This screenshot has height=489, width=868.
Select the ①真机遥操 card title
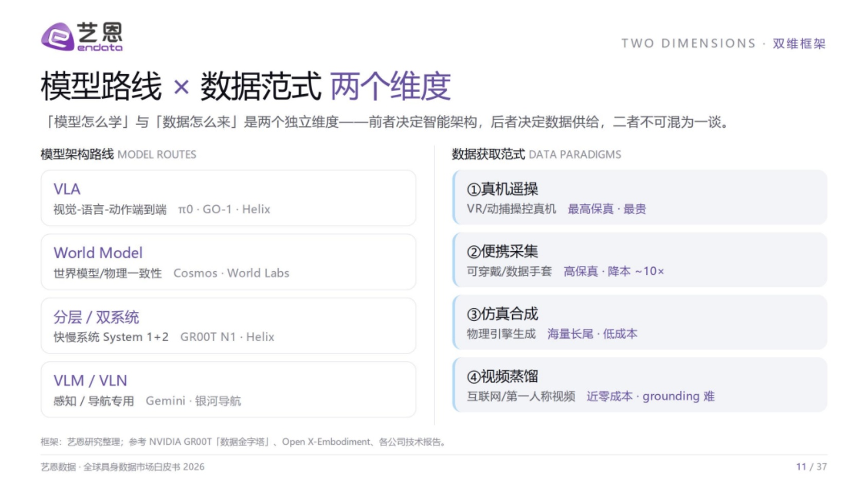point(502,189)
